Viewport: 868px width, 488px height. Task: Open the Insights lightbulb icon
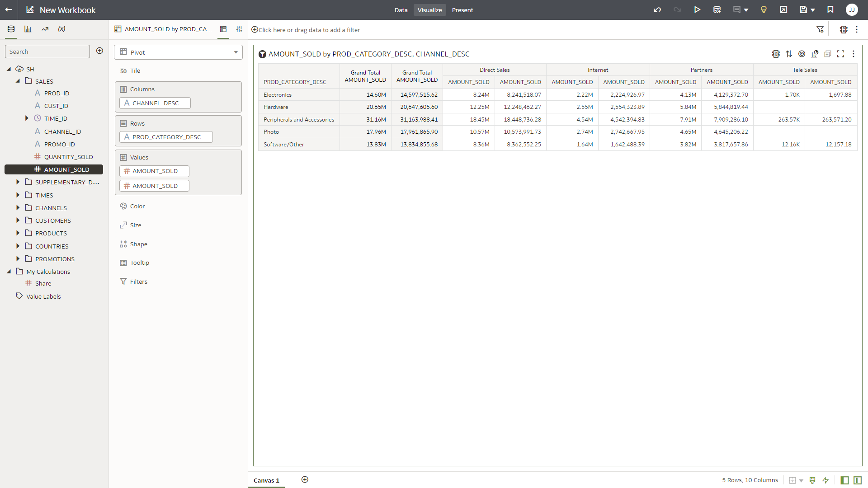(x=764, y=10)
